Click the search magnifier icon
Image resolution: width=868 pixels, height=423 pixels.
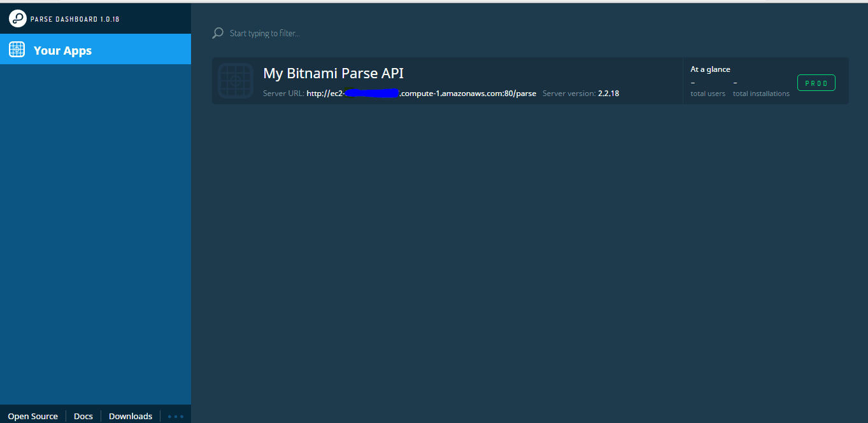[217, 32]
